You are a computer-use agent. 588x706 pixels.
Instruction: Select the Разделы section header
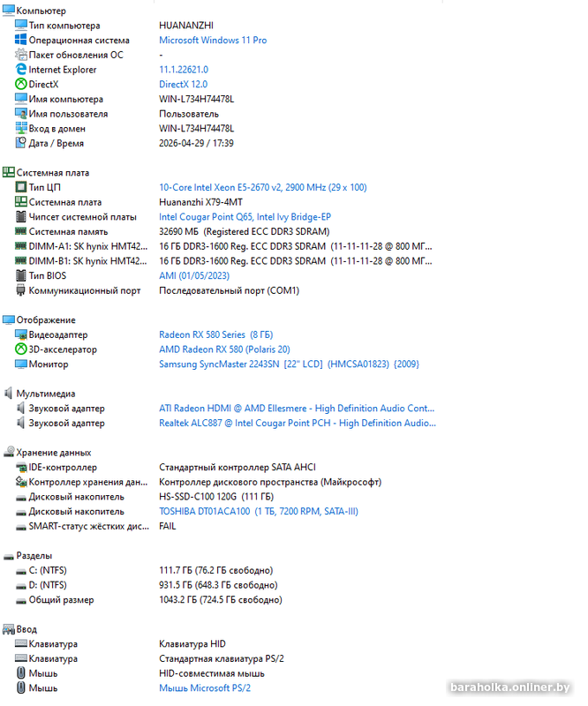34,556
